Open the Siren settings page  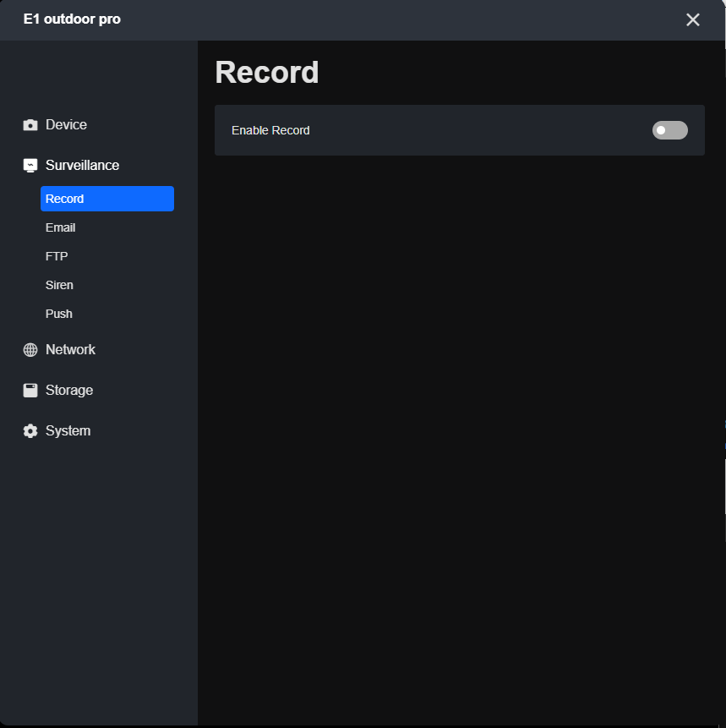click(59, 285)
